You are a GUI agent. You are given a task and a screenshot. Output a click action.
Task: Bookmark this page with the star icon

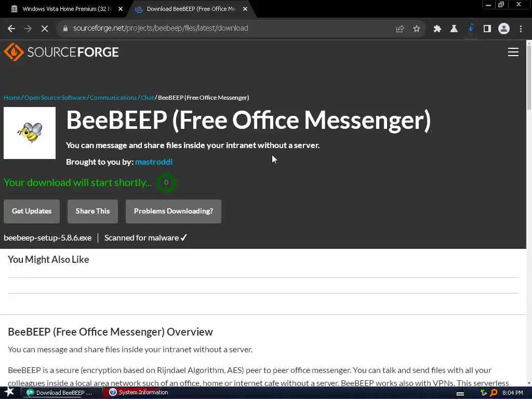click(417, 29)
